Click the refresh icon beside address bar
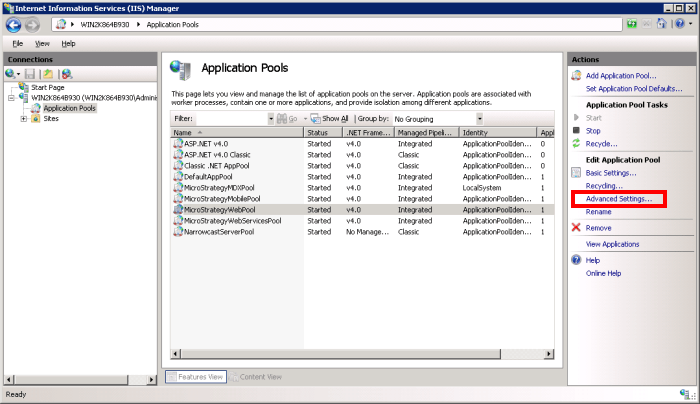The image size is (700, 404). point(631,24)
